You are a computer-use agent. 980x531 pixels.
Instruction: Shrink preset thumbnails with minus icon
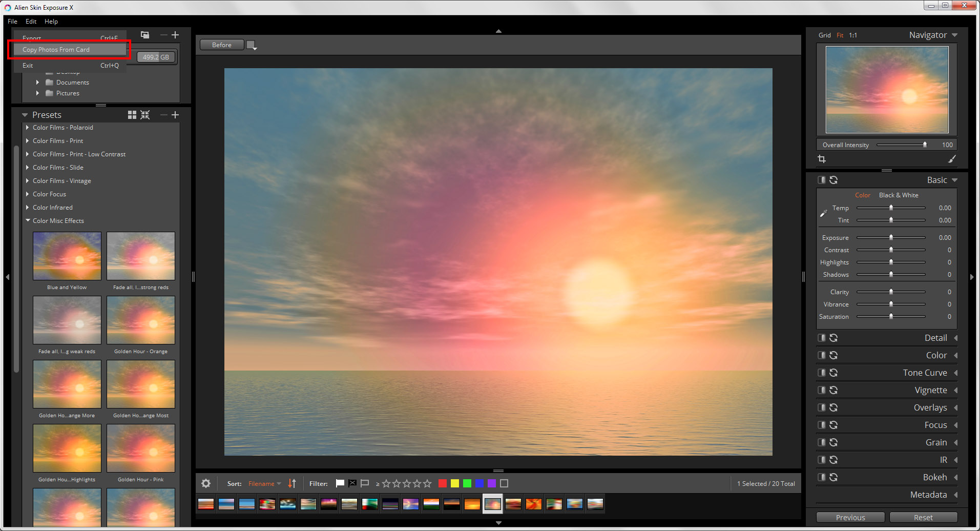pos(164,115)
